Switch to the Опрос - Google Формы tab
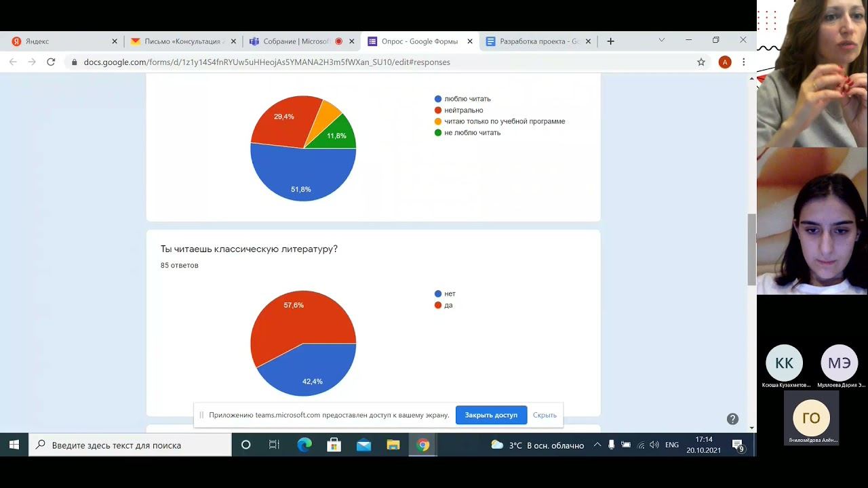This screenshot has height=488, width=868. coord(420,41)
